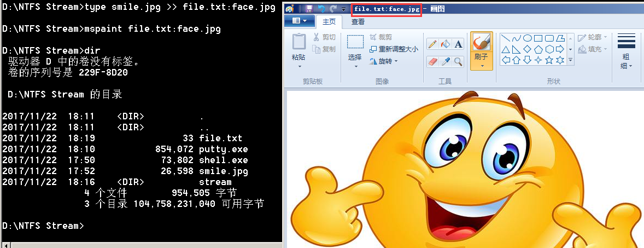
Task: Pick the isosceles Triangle shape
Action: [x=506, y=49]
